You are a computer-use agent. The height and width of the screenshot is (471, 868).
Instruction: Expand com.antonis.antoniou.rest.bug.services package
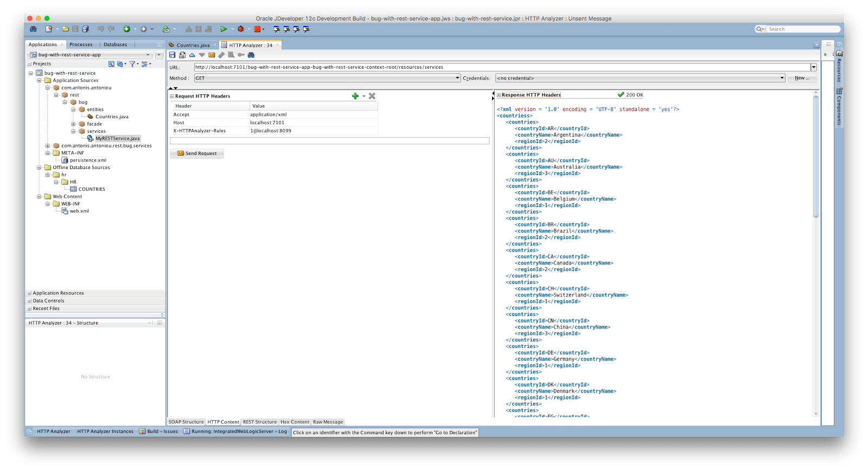48,146
